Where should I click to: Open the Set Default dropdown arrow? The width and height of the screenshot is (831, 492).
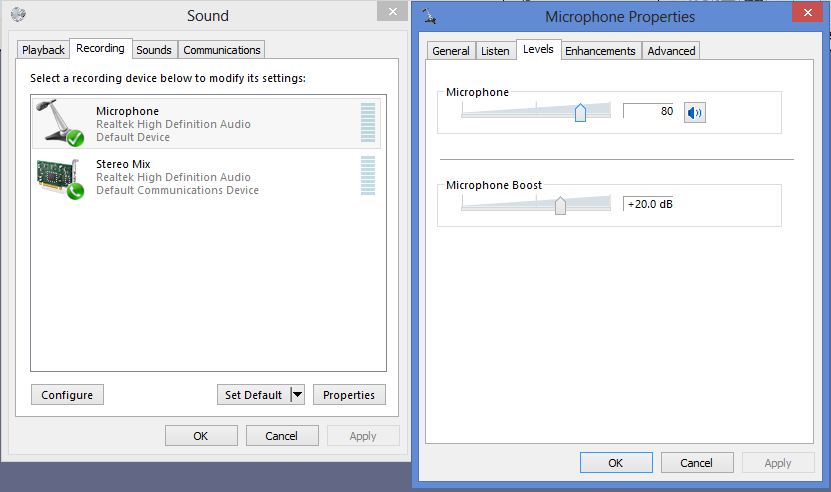[297, 395]
